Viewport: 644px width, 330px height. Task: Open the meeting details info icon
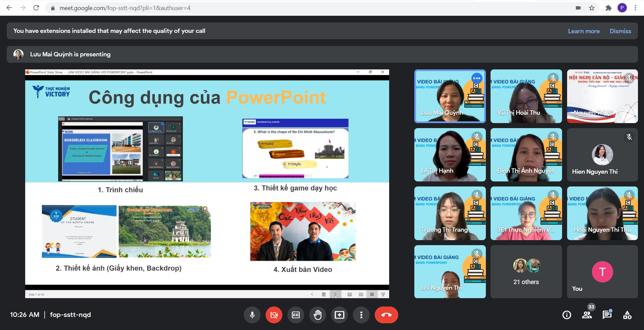tap(567, 315)
